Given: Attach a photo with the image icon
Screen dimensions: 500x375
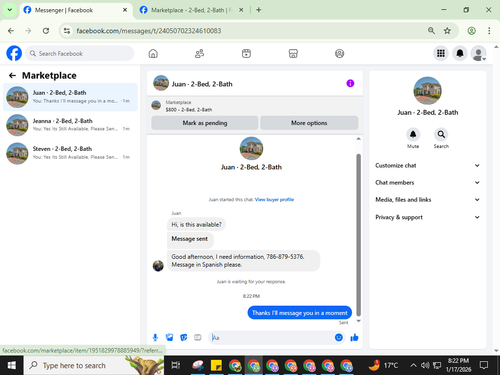Looking at the screenshot, I should pos(170,338).
